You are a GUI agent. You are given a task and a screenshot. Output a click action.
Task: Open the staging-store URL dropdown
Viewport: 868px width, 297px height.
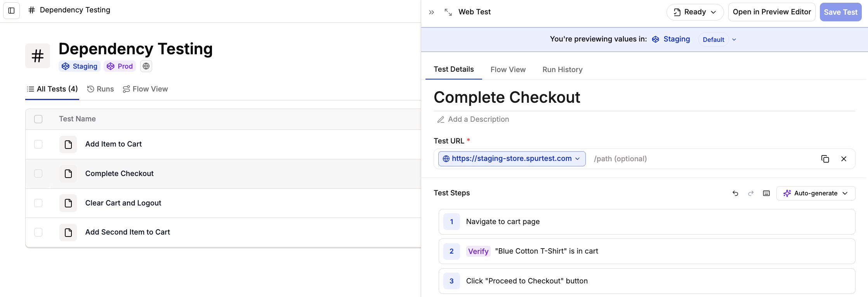512,159
